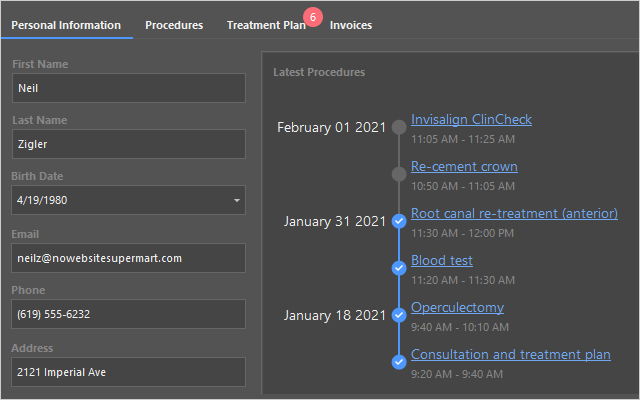Open the Treatment Plan tab
Image resolution: width=640 pixels, height=400 pixels.
[265, 25]
